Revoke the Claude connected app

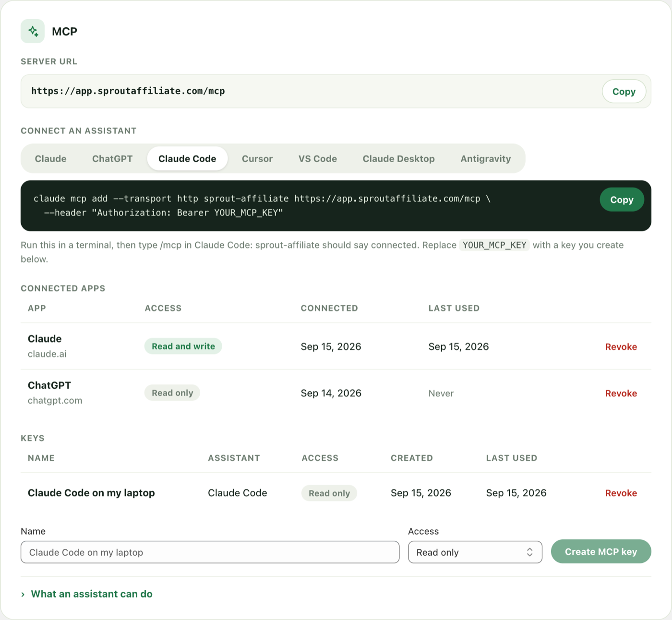pos(621,347)
